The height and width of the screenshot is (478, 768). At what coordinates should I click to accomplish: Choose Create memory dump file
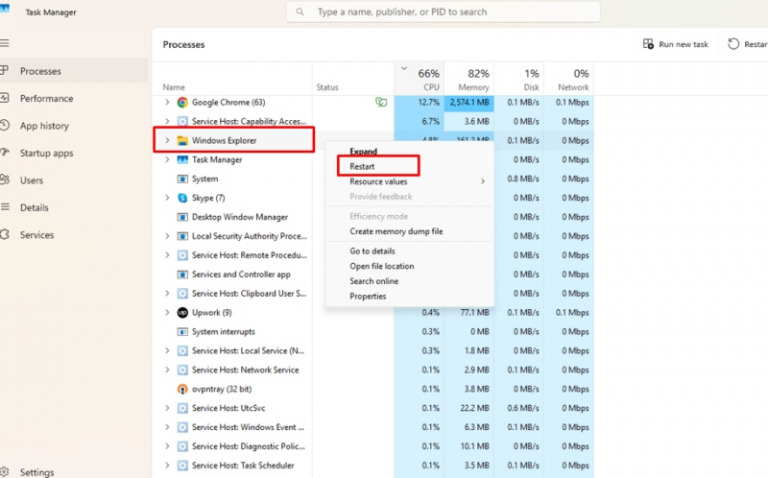[x=396, y=231]
